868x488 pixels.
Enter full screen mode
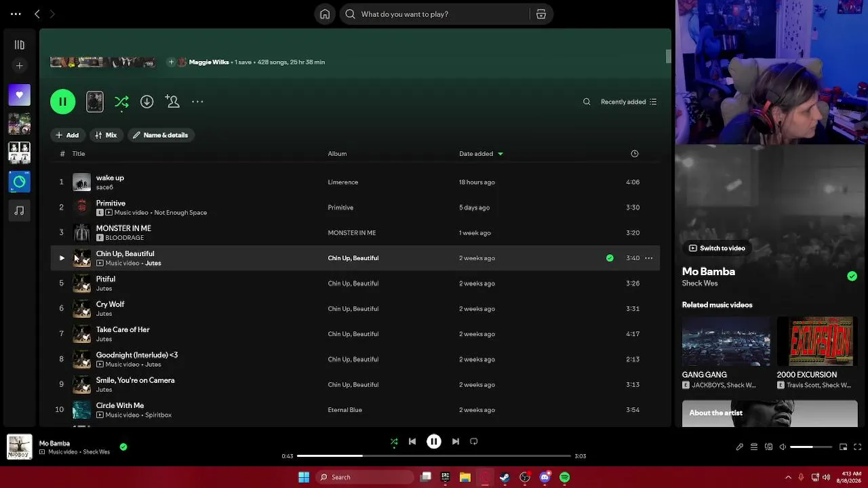(857, 447)
